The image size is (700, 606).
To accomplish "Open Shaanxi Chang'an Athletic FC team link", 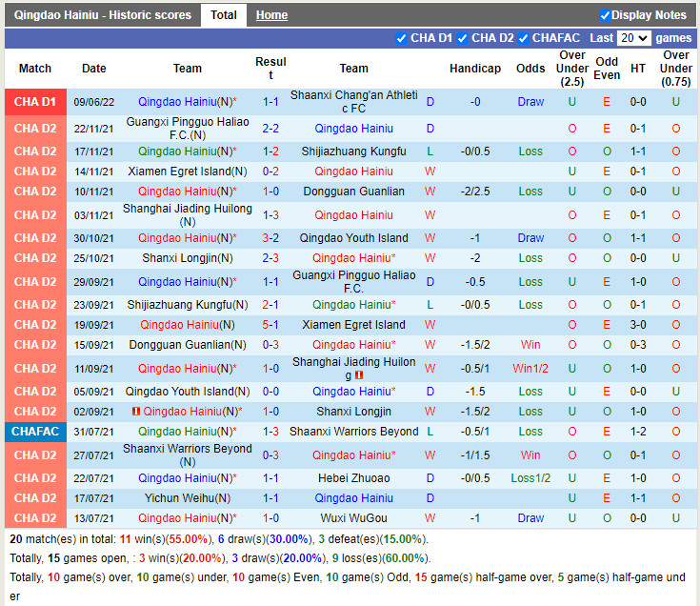I will coord(353,102).
